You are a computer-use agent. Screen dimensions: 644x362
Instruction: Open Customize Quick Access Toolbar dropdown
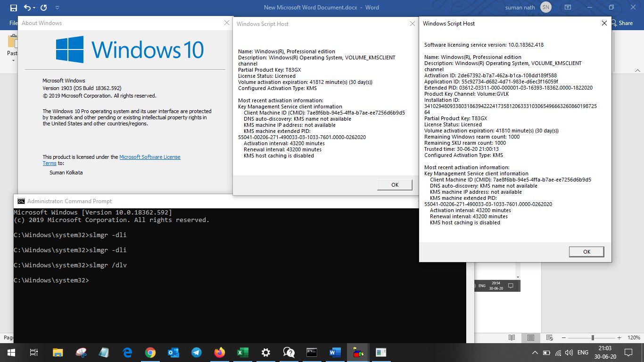click(x=57, y=8)
